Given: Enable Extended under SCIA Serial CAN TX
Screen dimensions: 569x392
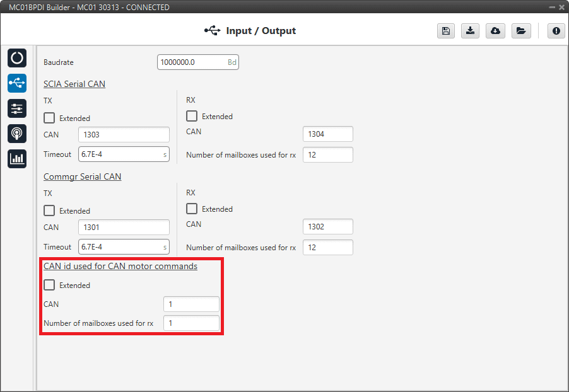Looking at the screenshot, I should 49,118.
